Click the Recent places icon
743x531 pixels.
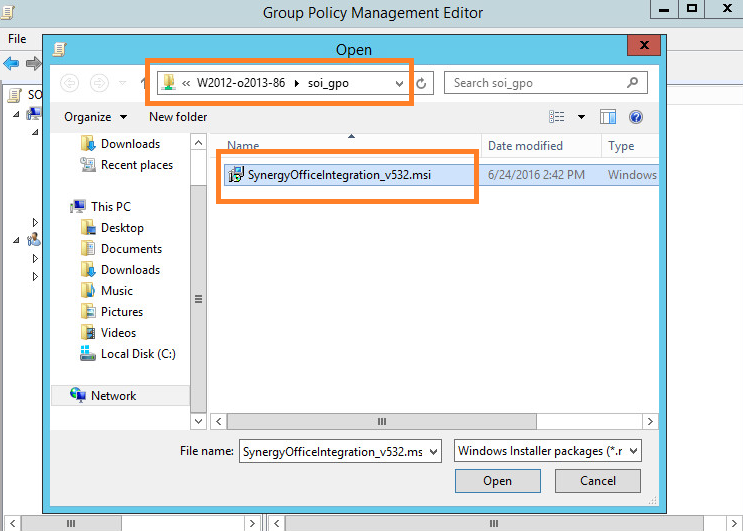(88, 164)
